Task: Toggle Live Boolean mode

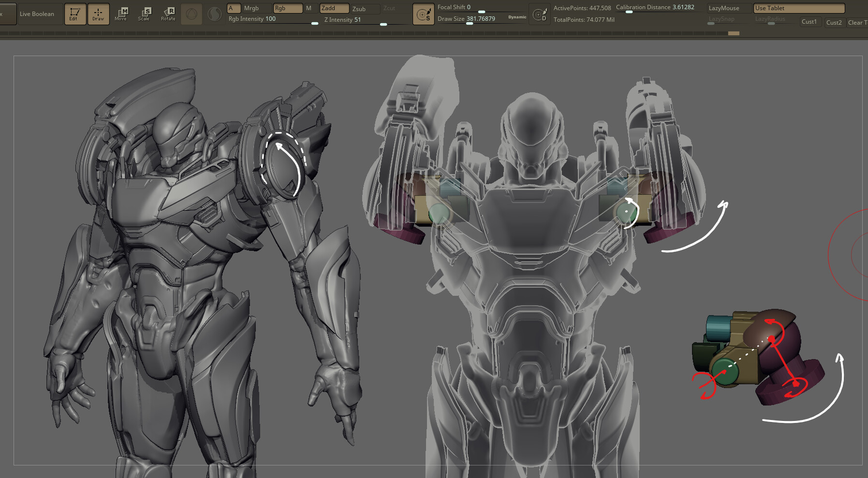Action: pyautogui.click(x=36, y=14)
